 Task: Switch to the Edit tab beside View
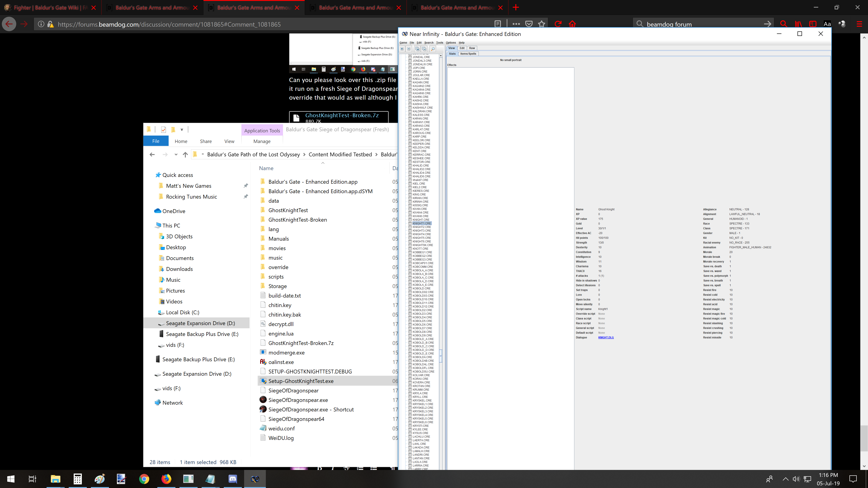462,48
